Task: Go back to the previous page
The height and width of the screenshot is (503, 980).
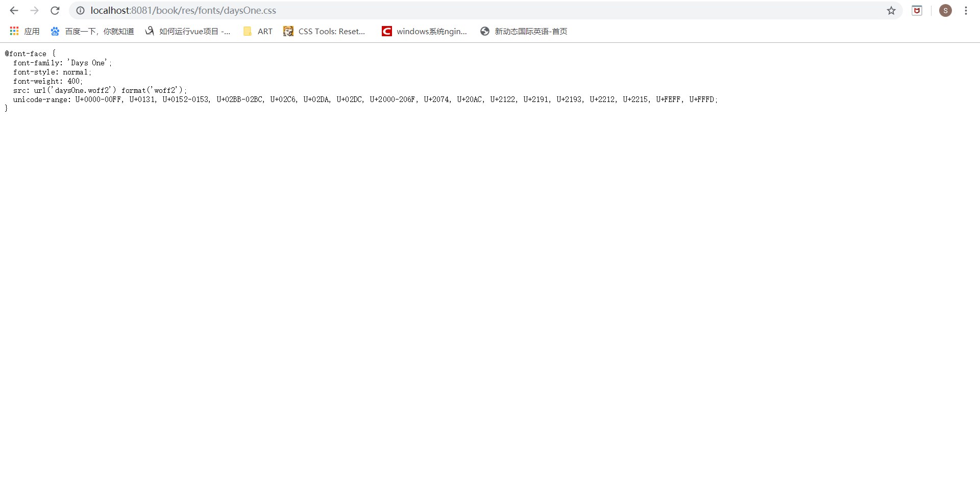Action: click(14, 10)
